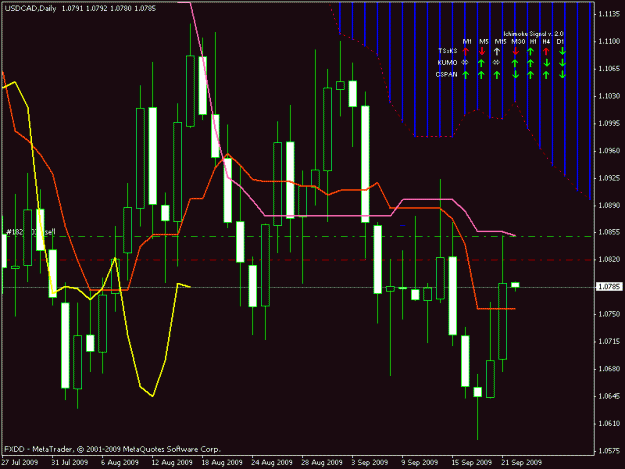
Task: Click the 1.0645 price scale value
Action: (x=609, y=396)
